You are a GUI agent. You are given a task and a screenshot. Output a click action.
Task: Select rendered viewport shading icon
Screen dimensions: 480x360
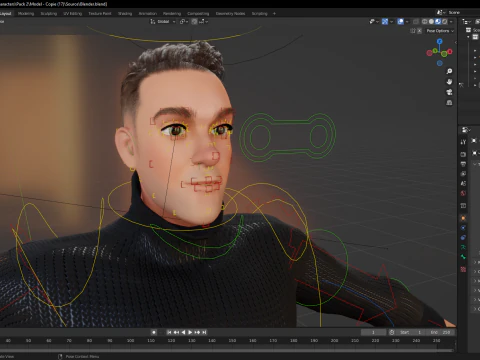445,22
